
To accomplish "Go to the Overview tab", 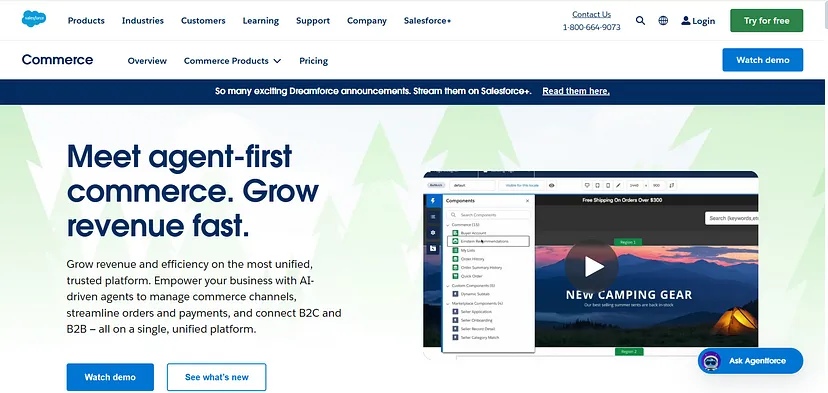I will click(x=147, y=61).
